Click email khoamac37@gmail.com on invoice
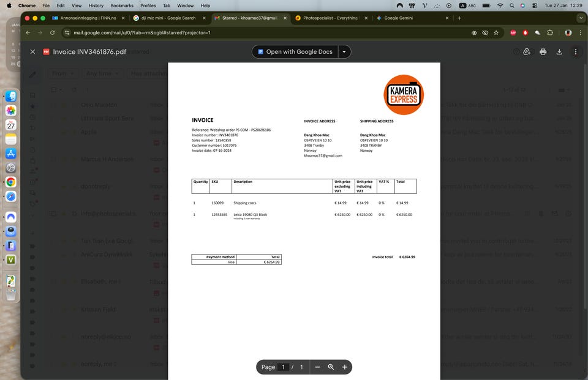Viewport: 588px width, 380px height. click(x=323, y=155)
